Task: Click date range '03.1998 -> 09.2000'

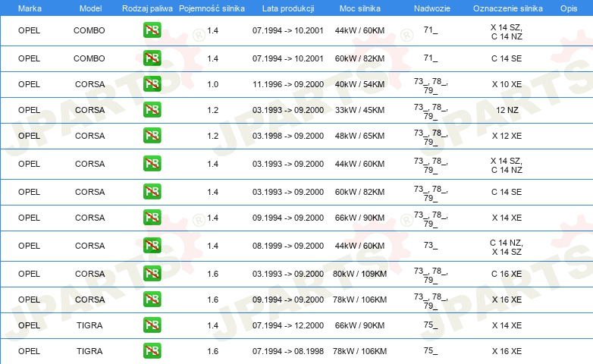Action: click(288, 136)
